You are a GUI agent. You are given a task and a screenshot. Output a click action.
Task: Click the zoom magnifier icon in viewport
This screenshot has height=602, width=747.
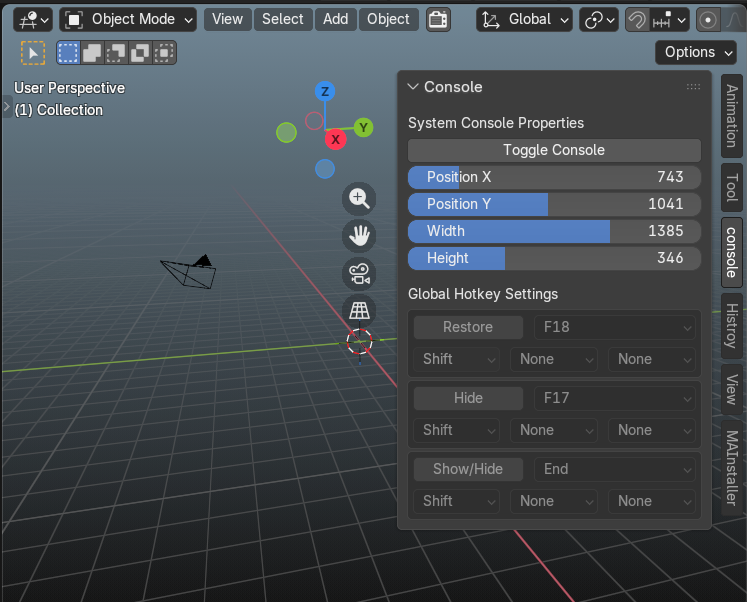[x=359, y=198]
